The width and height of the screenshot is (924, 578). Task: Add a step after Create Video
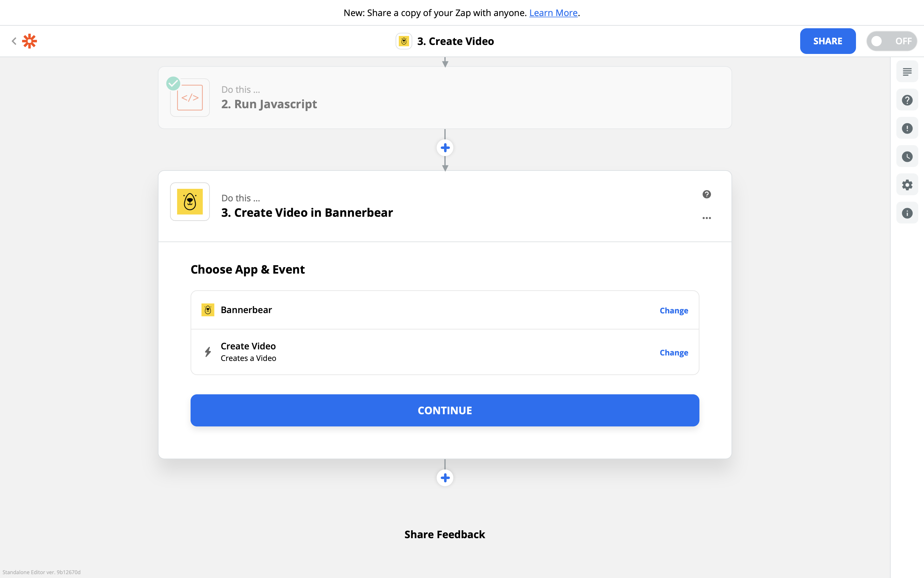click(x=445, y=478)
